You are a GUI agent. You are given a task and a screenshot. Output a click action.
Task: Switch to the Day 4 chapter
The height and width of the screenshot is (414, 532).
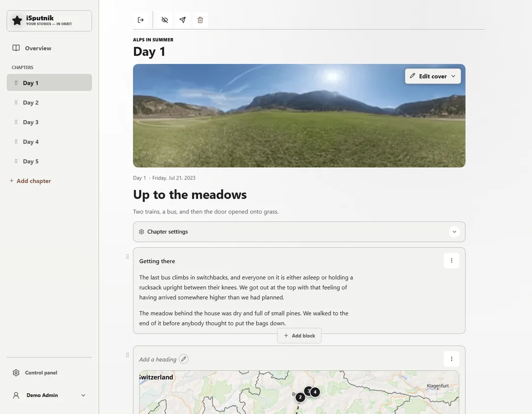[49, 142]
